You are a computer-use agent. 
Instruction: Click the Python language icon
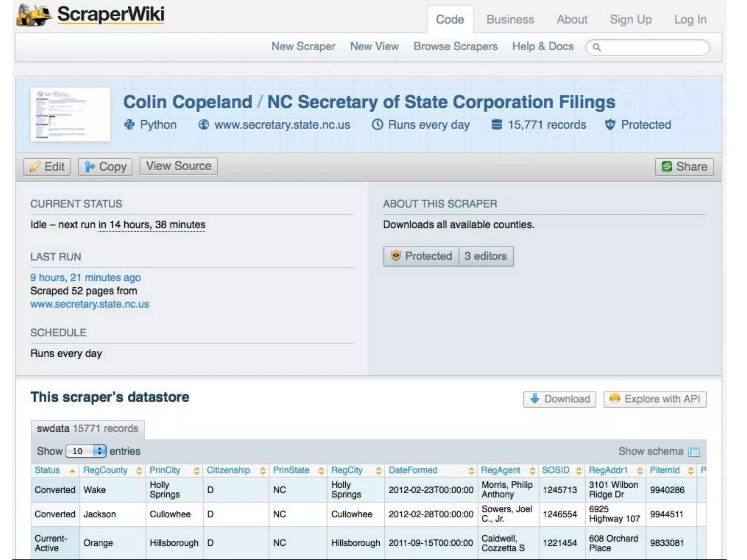coord(129,125)
